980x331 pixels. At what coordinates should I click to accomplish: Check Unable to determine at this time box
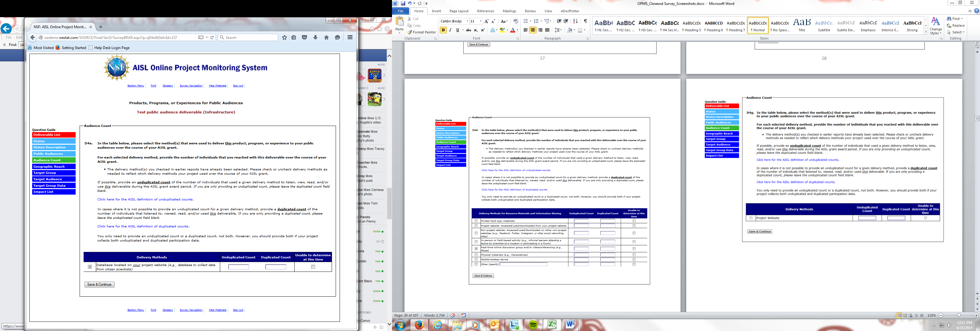(x=313, y=267)
